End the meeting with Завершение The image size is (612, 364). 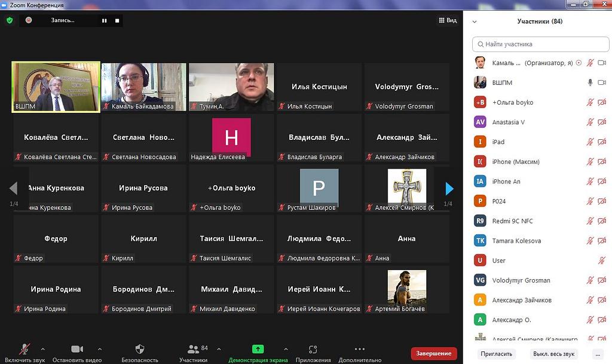tap(433, 353)
